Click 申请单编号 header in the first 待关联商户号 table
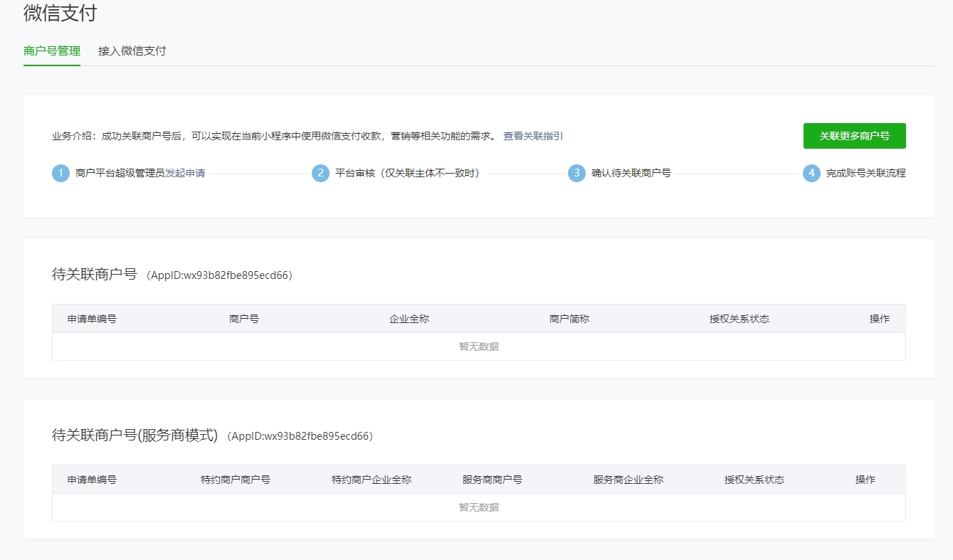The width and height of the screenshot is (953, 560). (92, 319)
